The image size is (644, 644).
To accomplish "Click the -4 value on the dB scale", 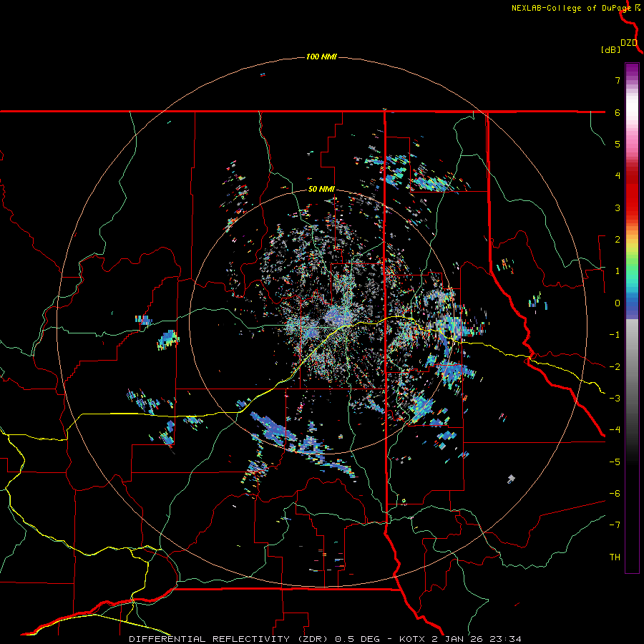I will [615, 430].
